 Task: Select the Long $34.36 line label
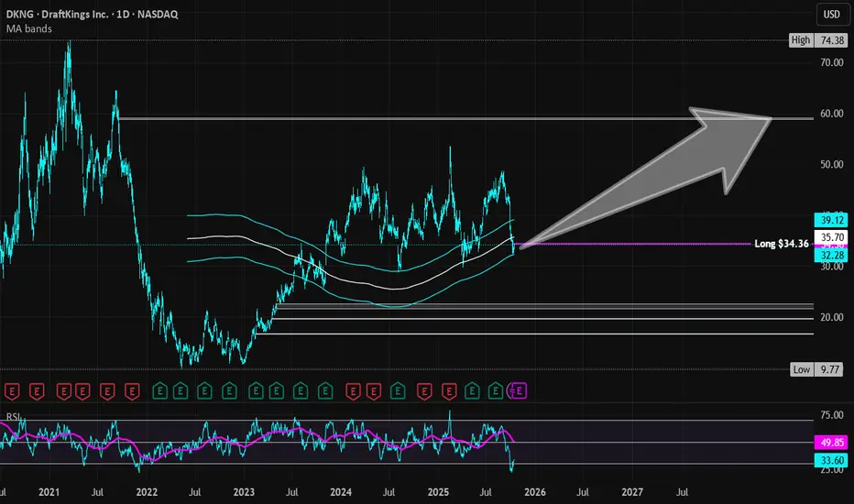tap(781, 244)
